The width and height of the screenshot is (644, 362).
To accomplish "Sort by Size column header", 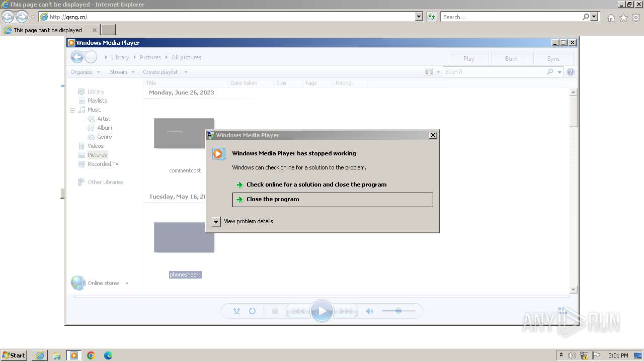I will click(288, 83).
